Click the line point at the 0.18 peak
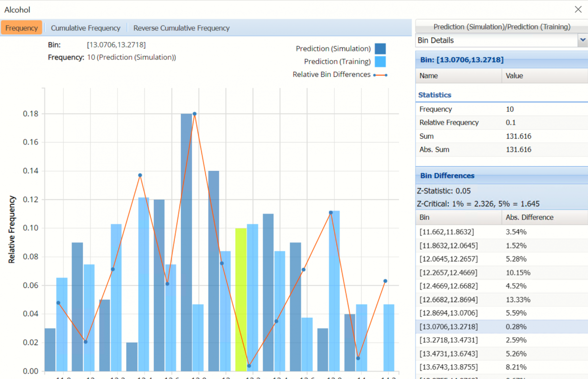The width and height of the screenshot is (588, 379). click(x=195, y=114)
